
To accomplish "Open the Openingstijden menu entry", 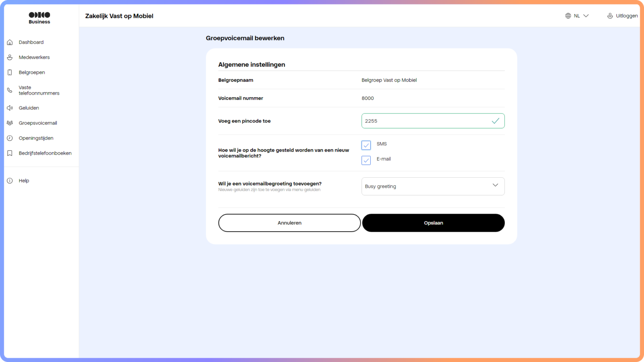I will point(36,138).
